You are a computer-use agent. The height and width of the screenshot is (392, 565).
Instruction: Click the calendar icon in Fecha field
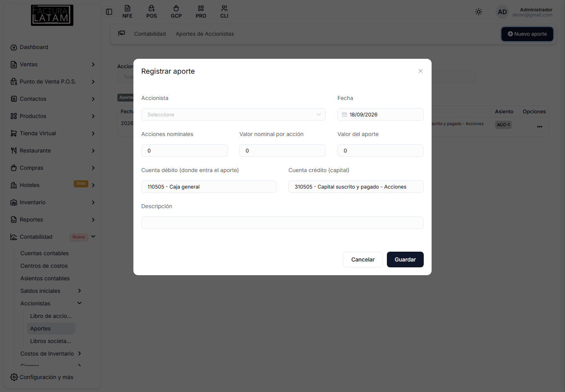344,114
